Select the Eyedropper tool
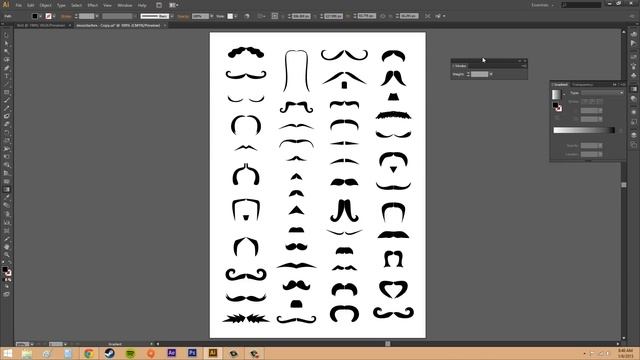The height and width of the screenshot is (360, 640). (x=6, y=198)
